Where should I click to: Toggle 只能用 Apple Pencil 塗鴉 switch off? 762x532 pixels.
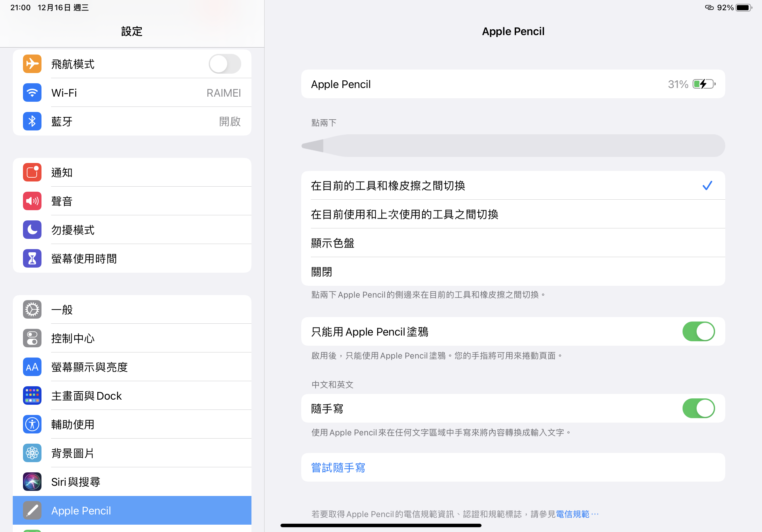[x=698, y=331]
